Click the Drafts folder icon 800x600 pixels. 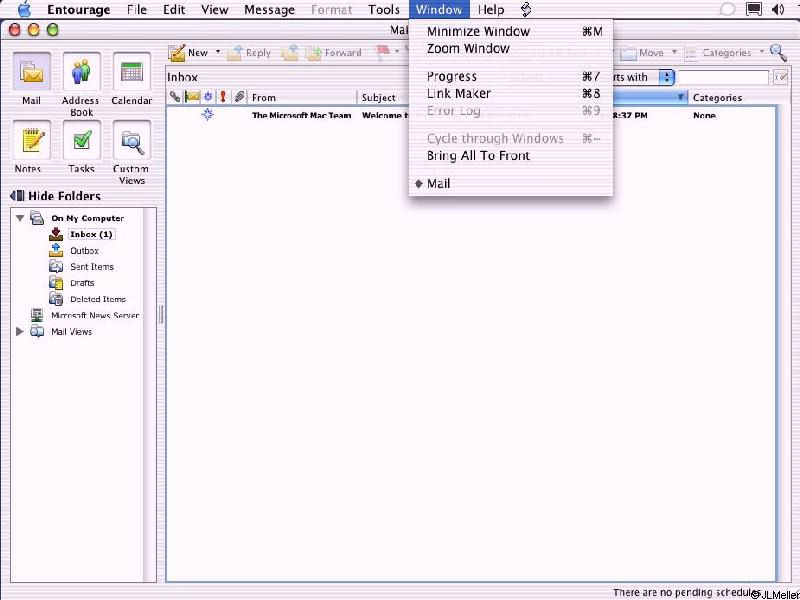56,283
